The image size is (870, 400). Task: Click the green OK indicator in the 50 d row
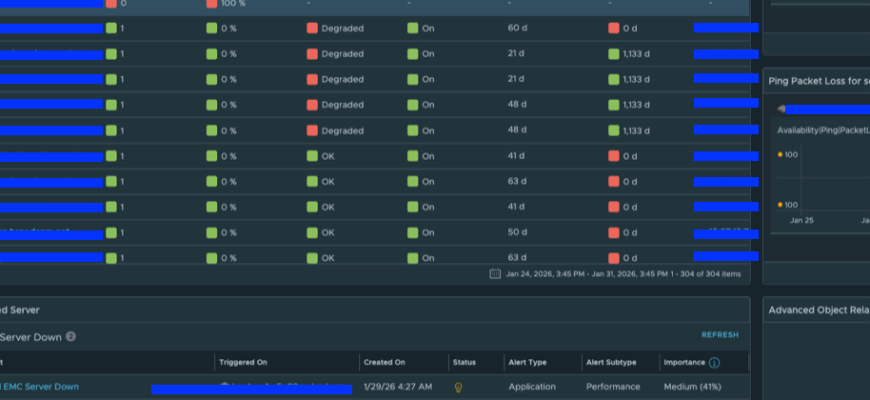[312, 232]
